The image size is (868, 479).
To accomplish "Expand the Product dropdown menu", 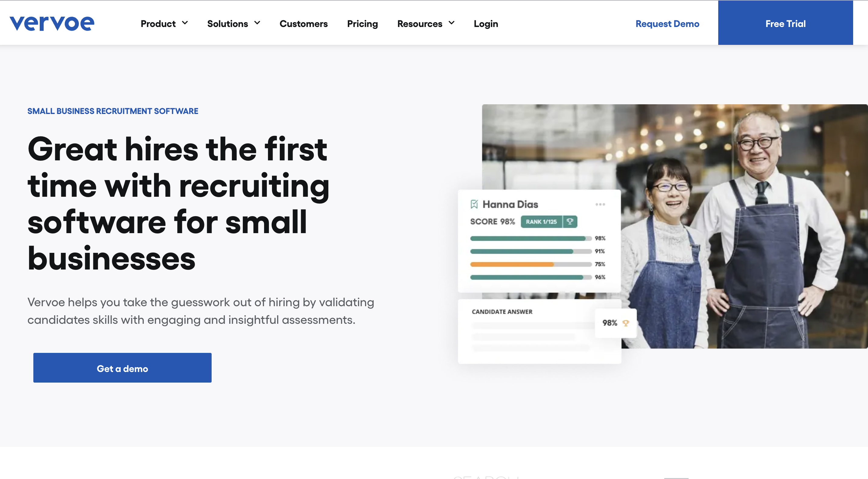I will [x=164, y=24].
